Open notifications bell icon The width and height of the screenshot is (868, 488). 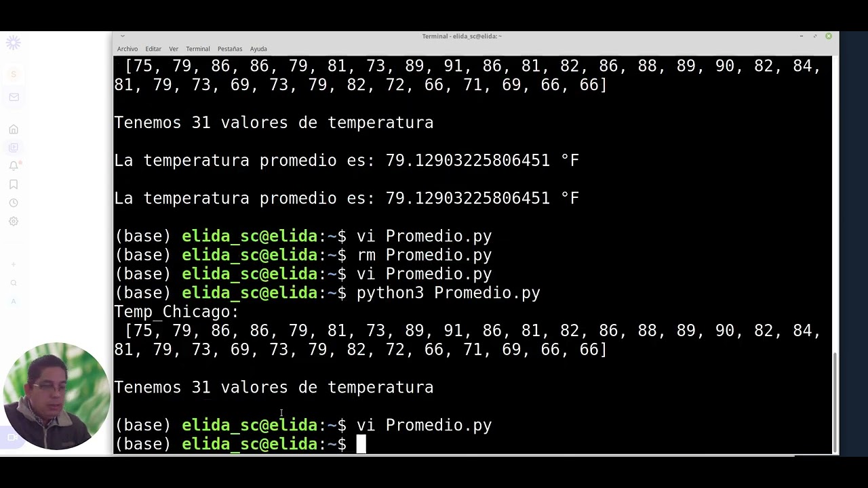click(14, 165)
